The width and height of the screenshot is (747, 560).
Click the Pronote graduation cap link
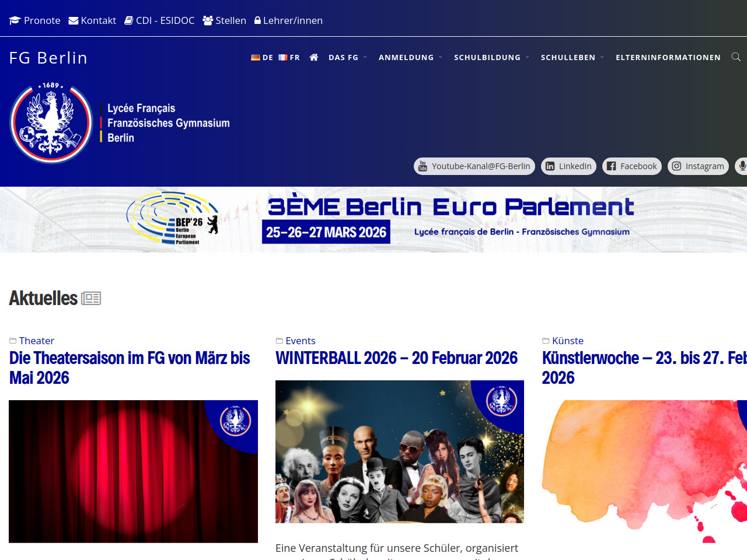tap(35, 20)
